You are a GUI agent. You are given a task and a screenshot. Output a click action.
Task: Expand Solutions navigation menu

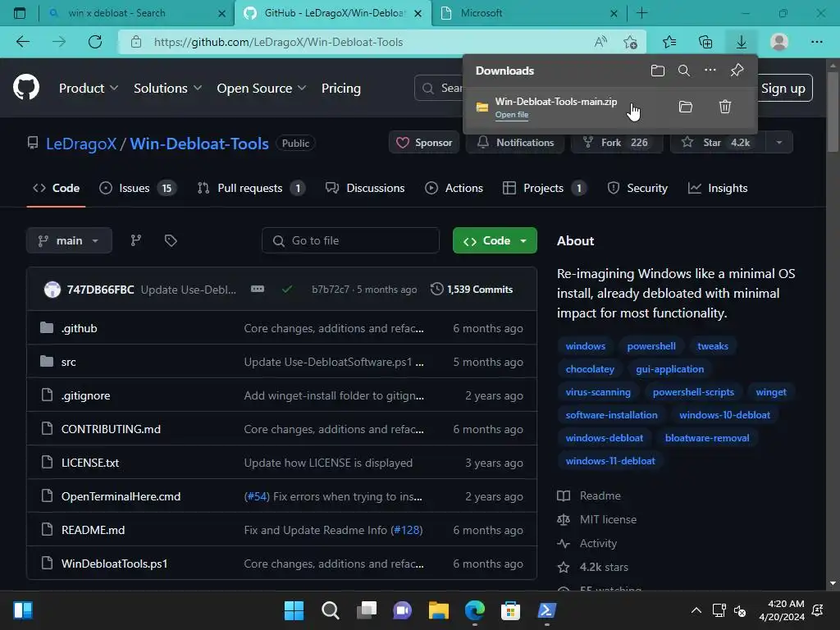[167, 89]
